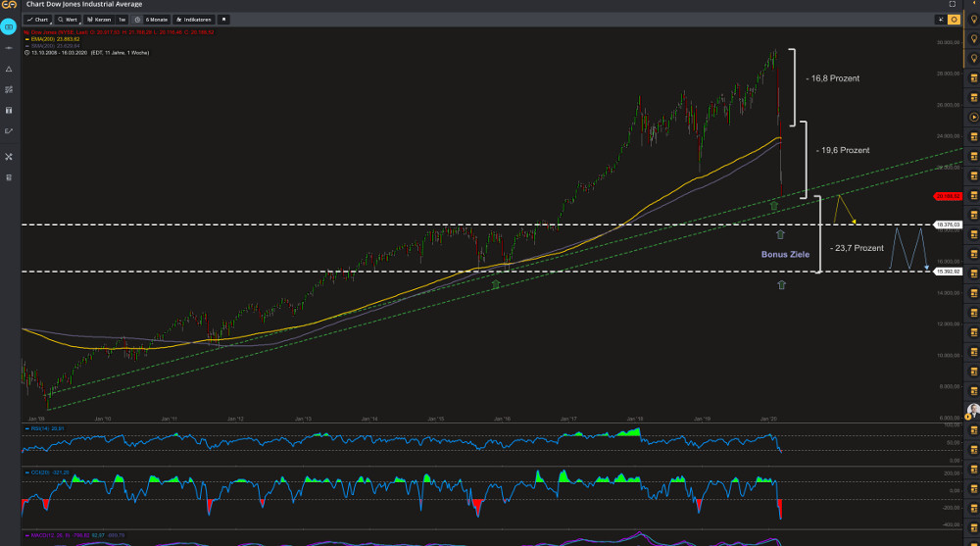Open the 1w interval selector
980x546 pixels.
[x=122, y=20]
